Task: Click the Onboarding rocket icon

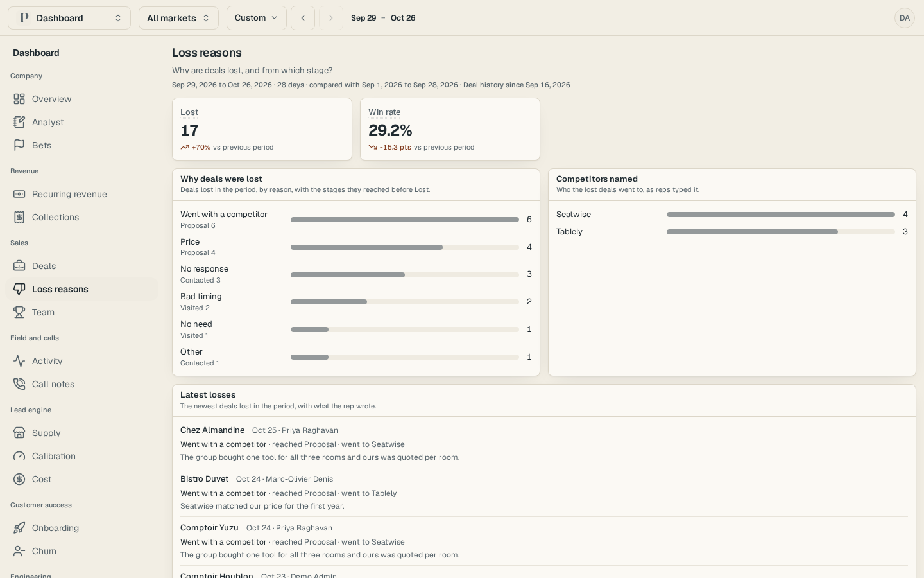Action: tap(19, 528)
